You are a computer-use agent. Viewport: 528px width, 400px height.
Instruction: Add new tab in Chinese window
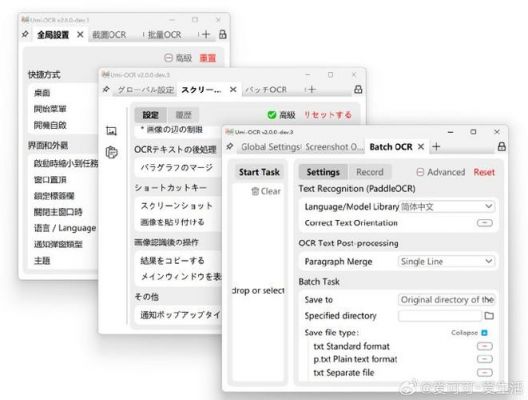coord(206,34)
